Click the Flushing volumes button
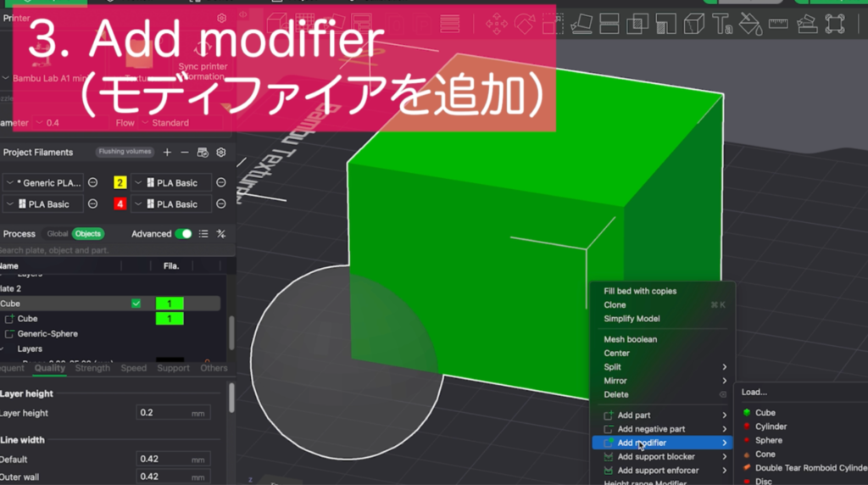868x485 pixels. tap(124, 153)
